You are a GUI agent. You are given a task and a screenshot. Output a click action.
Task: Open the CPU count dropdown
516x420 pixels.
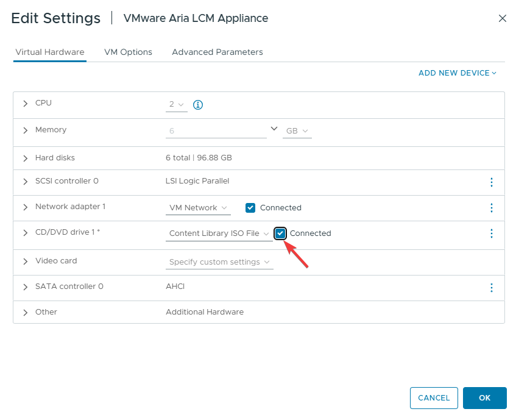(177, 105)
